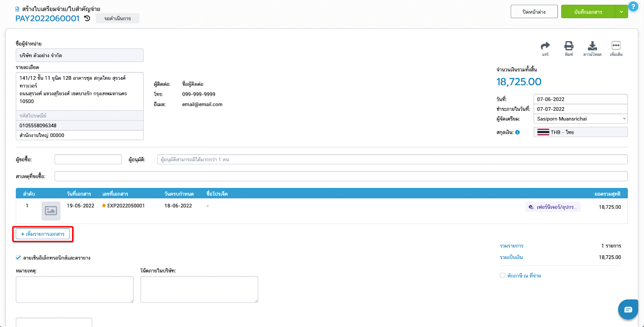The image size is (644, 327).
Task: Click the approver input field
Action: (x=392, y=159)
